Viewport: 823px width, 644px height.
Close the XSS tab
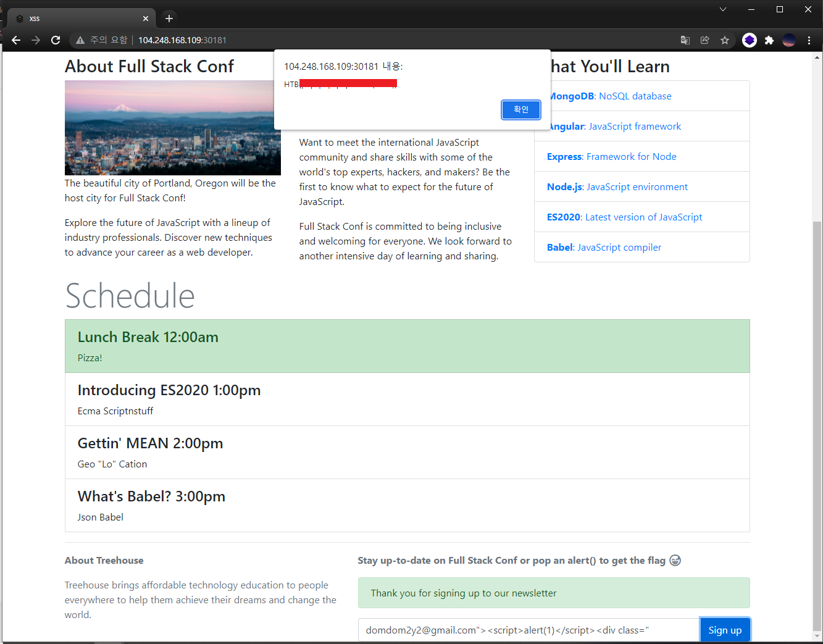(146, 19)
